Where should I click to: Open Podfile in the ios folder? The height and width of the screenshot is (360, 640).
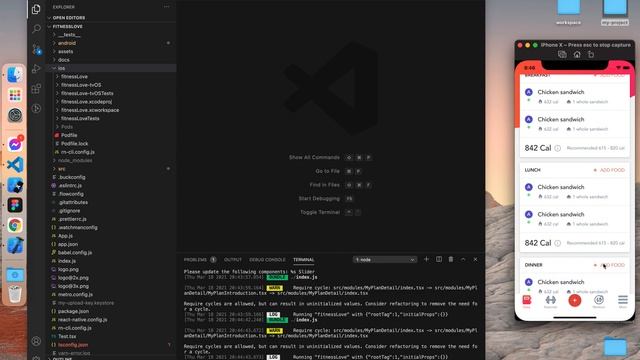click(x=69, y=135)
